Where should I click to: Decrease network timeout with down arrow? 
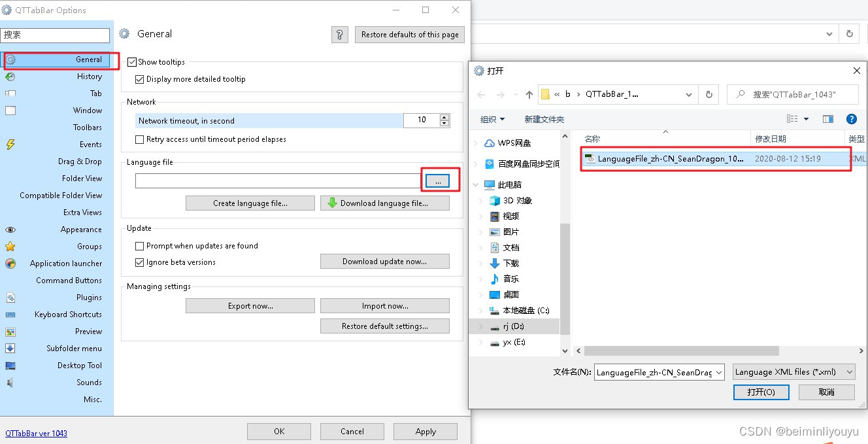[444, 124]
